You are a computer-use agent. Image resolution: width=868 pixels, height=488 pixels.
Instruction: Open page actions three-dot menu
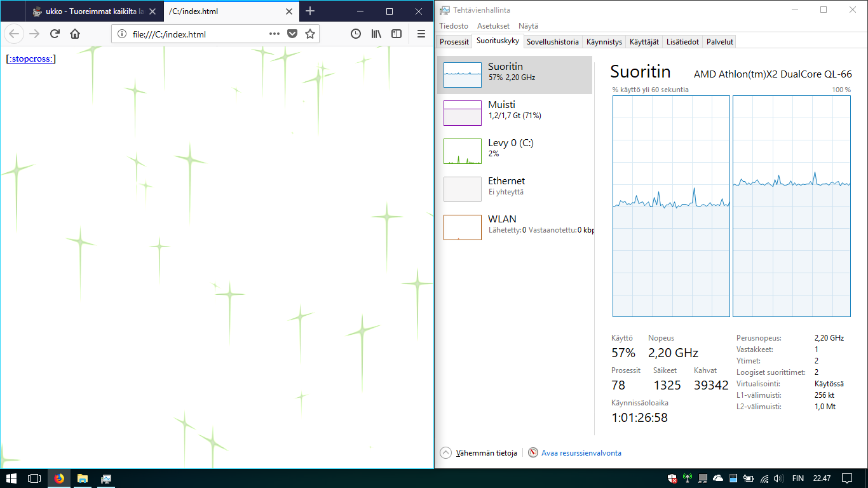(x=275, y=34)
